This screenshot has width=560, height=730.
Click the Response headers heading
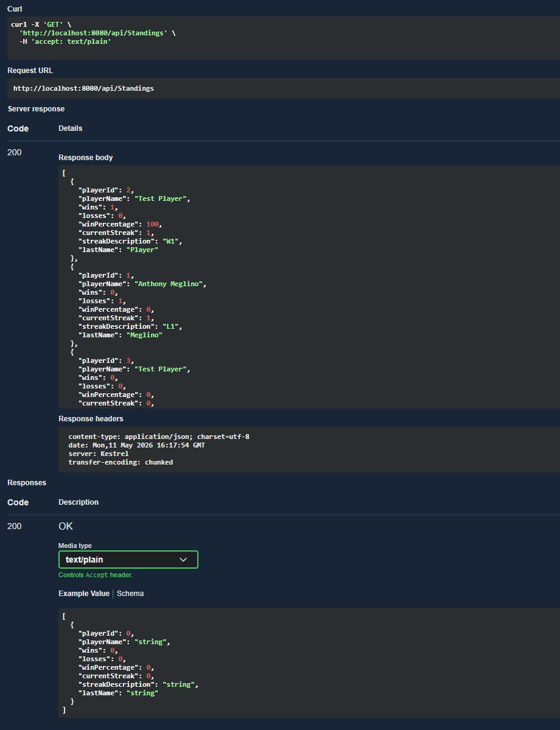(91, 418)
